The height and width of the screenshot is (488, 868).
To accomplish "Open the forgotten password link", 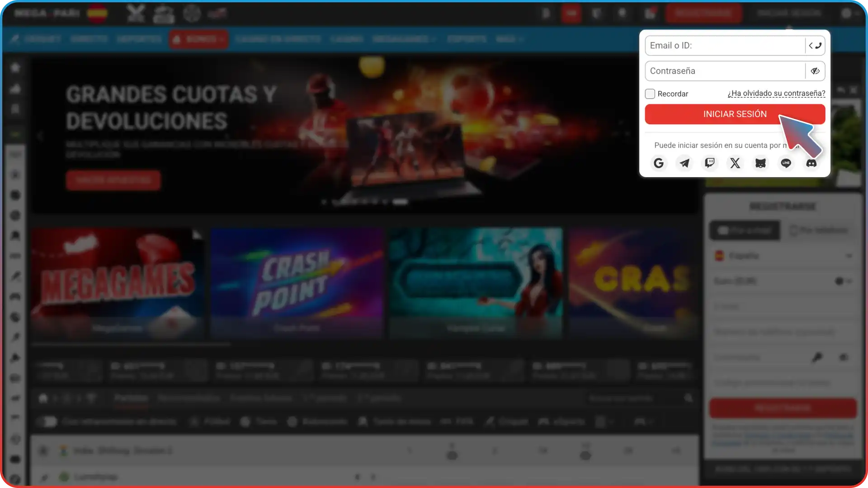I will [x=776, y=94].
